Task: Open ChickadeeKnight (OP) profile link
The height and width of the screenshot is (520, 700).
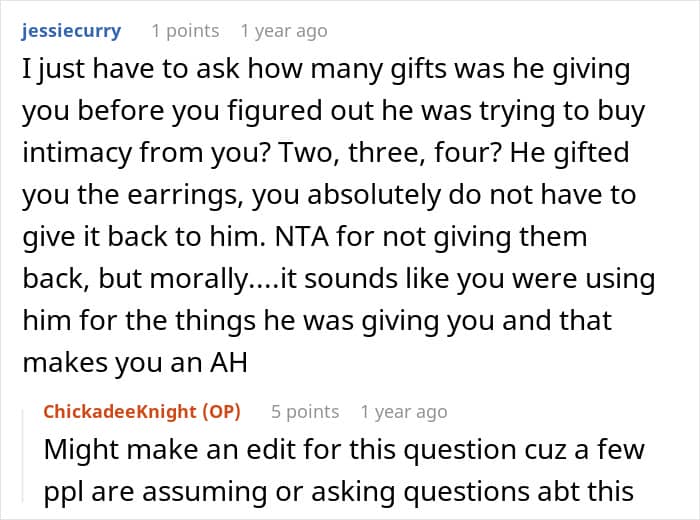Action: point(142,411)
